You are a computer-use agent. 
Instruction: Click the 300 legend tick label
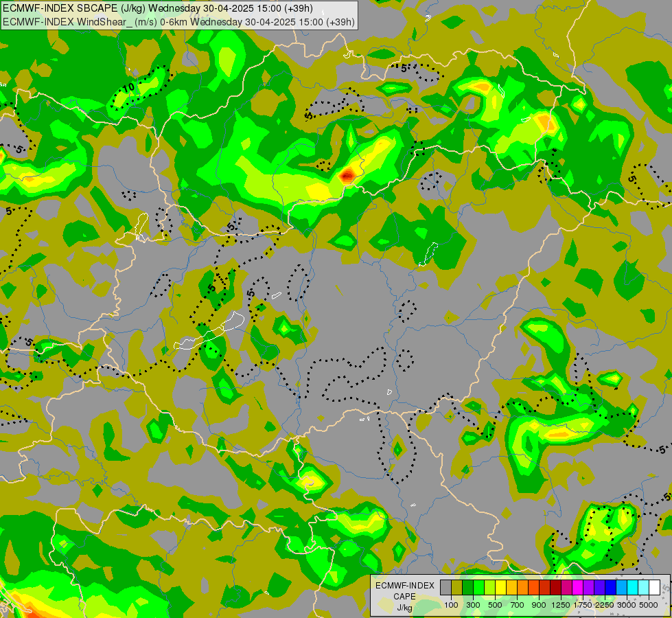click(x=473, y=605)
